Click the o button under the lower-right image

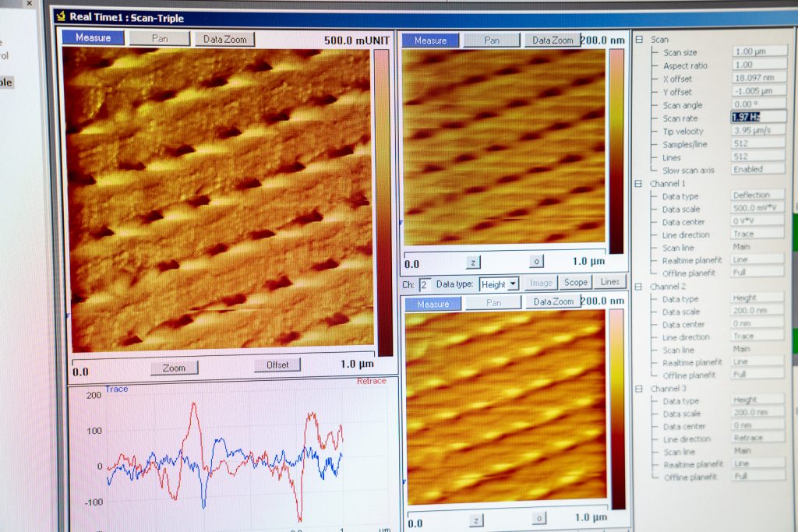539,518
